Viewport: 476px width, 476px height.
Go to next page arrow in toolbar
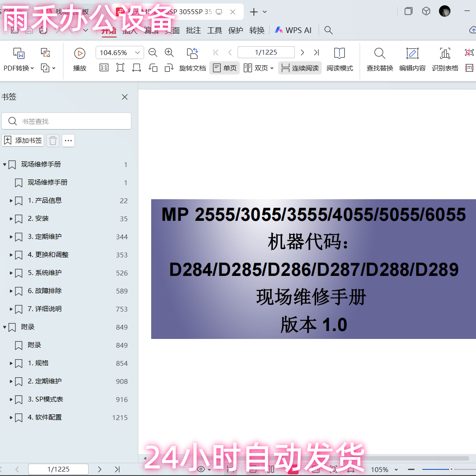[x=302, y=52]
